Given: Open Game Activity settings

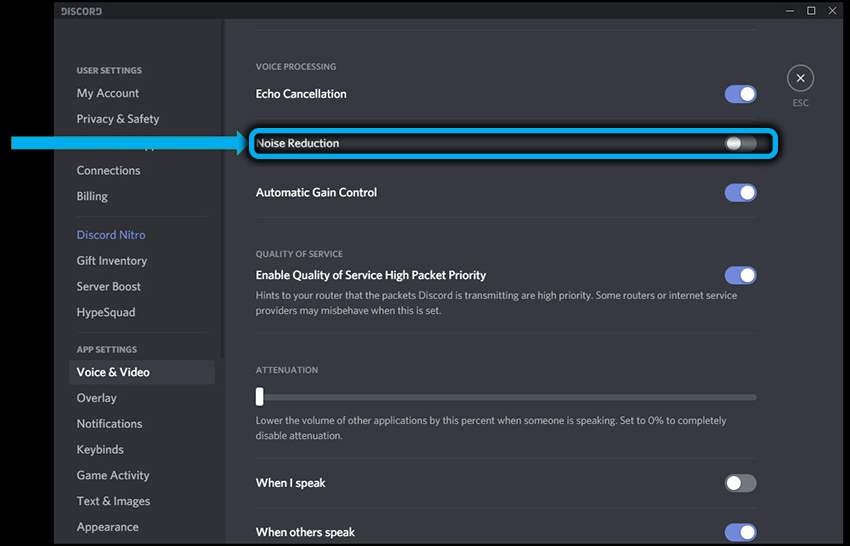Looking at the screenshot, I should click(113, 476).
